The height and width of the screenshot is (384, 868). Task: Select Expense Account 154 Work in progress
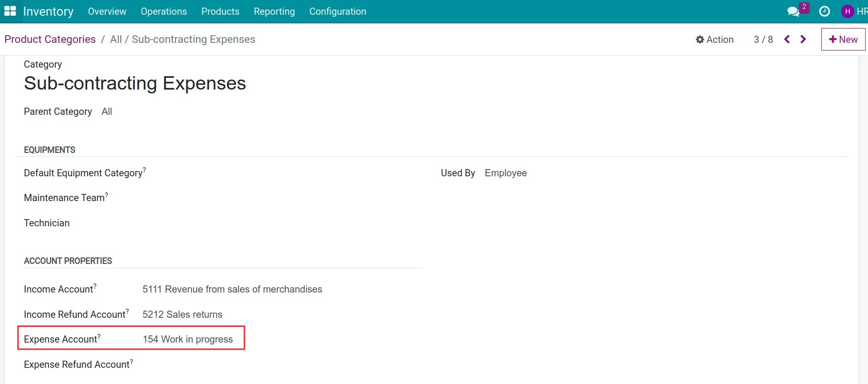pos(188,339)
